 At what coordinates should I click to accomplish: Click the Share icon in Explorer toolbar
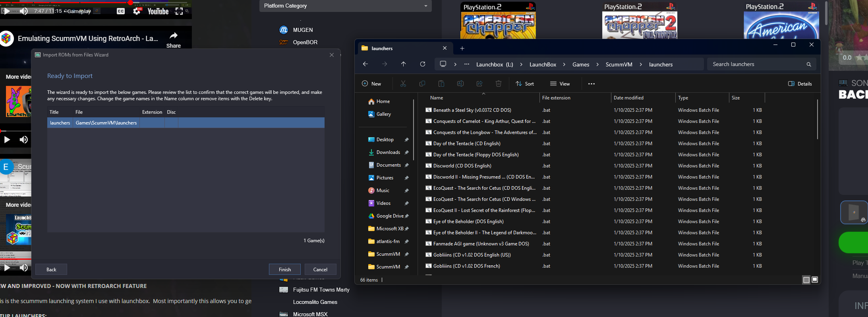[x=479, y=84]
